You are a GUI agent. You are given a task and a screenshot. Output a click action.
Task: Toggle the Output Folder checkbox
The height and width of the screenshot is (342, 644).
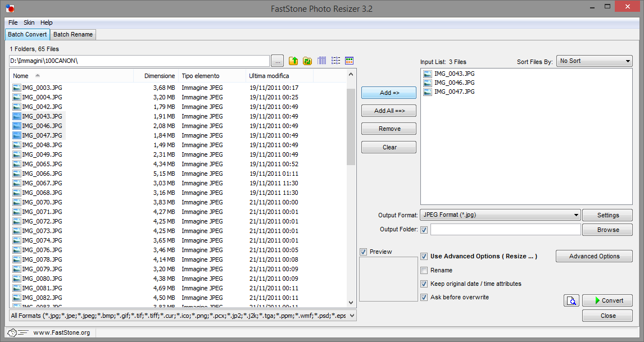(424, 230)
